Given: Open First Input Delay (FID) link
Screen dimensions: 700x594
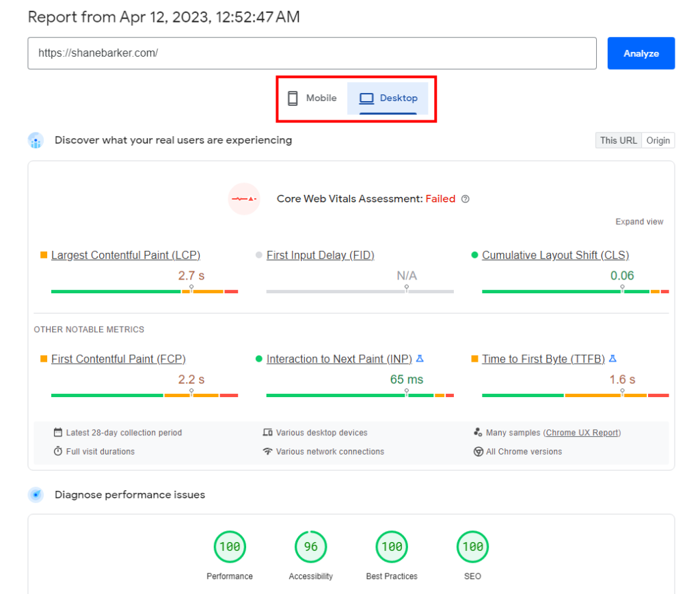Looking at the screenshot, I should [x=320, y=255].
